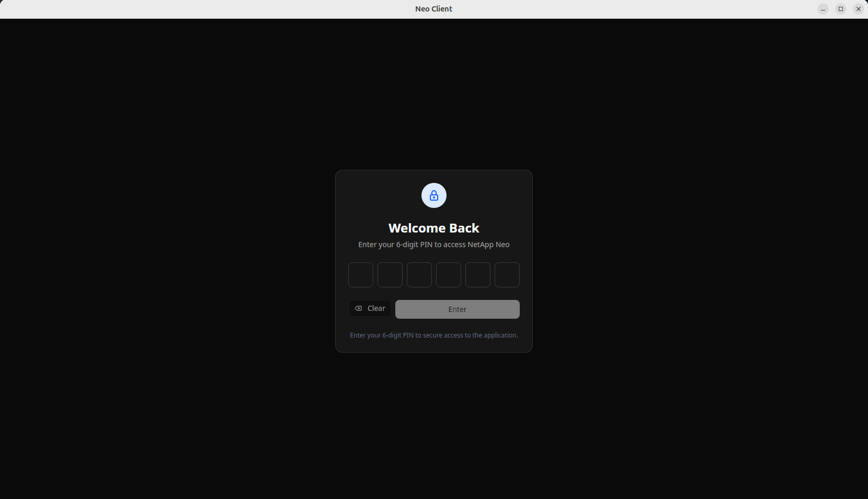This screenshot has height=499, width=868.
Task: Click the backspace icon inside the Clear button
Action: coord(358,308)
